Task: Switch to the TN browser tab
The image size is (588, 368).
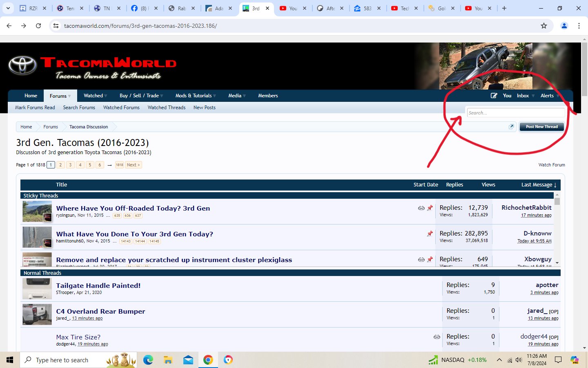Action: [107, 8]
